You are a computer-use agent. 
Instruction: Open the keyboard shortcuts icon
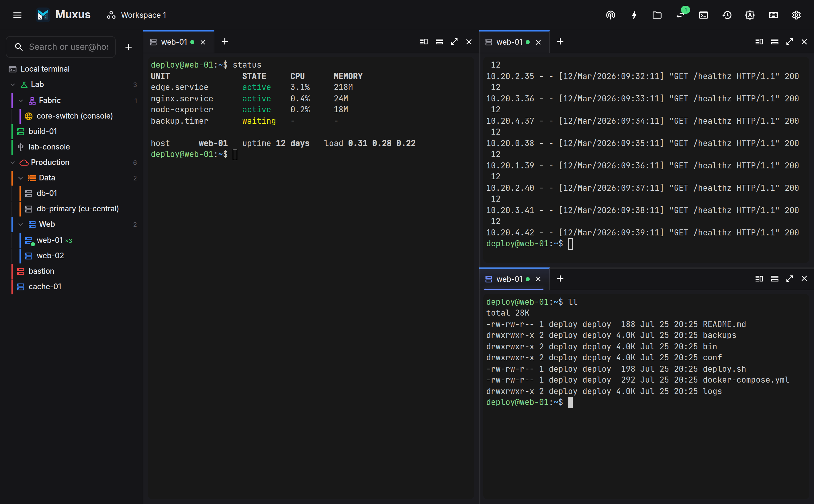click(x=773, y=15)
